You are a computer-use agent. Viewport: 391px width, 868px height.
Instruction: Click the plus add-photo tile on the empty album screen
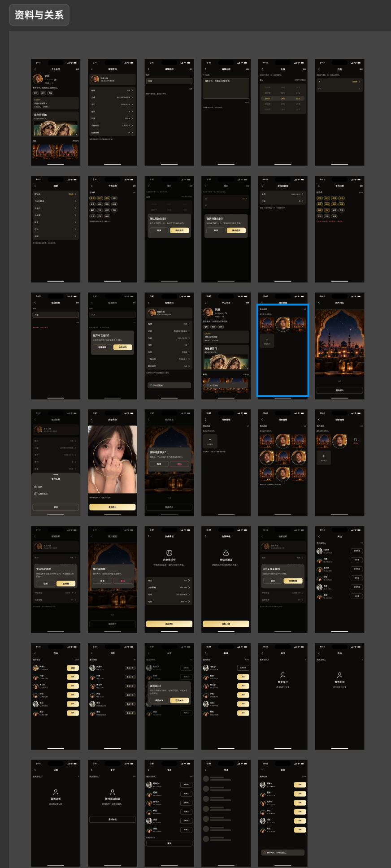tap(210, 441)
